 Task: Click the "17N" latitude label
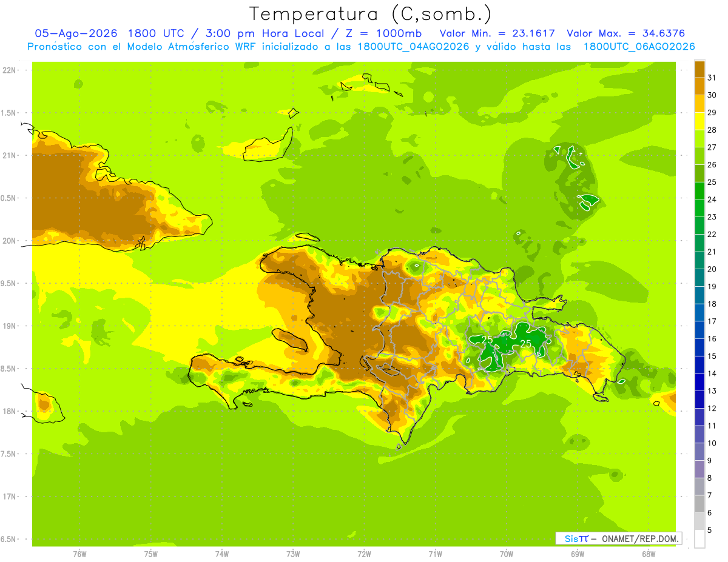8,497
